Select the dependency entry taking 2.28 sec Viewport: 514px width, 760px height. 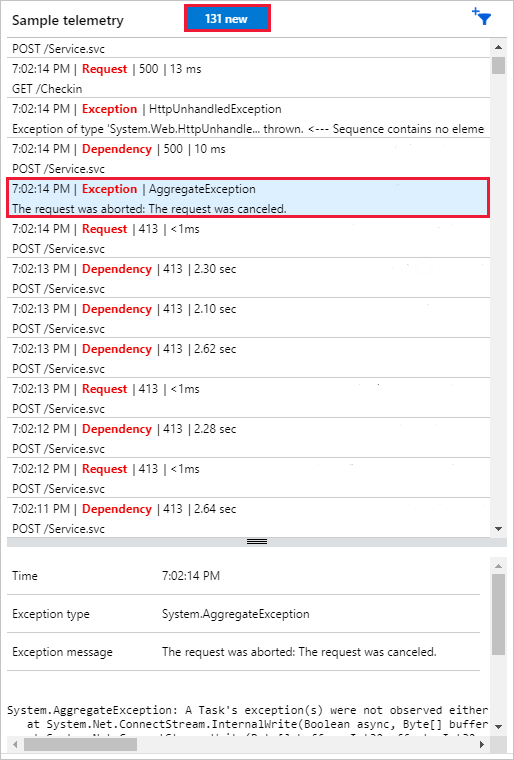[248, 438]
